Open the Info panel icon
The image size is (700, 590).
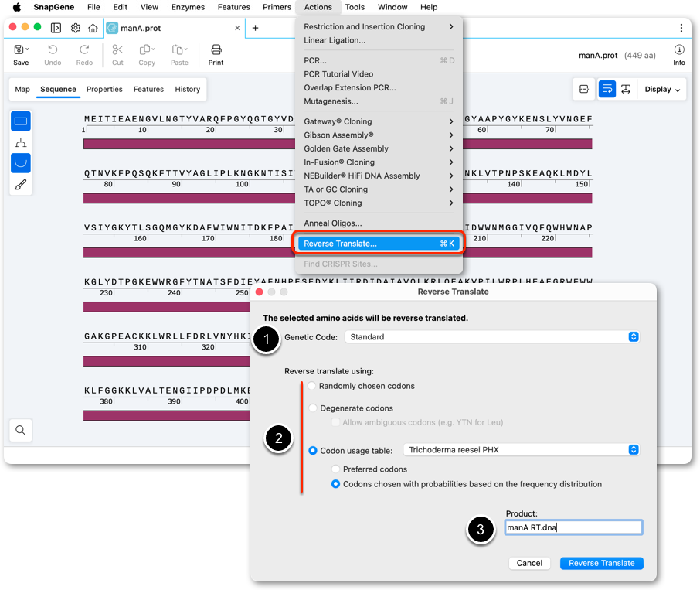(679, 49)
